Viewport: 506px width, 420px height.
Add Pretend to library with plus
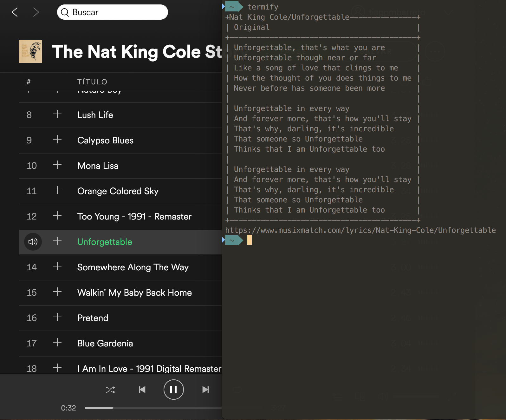pyautogui.click(x=57, y=317)
